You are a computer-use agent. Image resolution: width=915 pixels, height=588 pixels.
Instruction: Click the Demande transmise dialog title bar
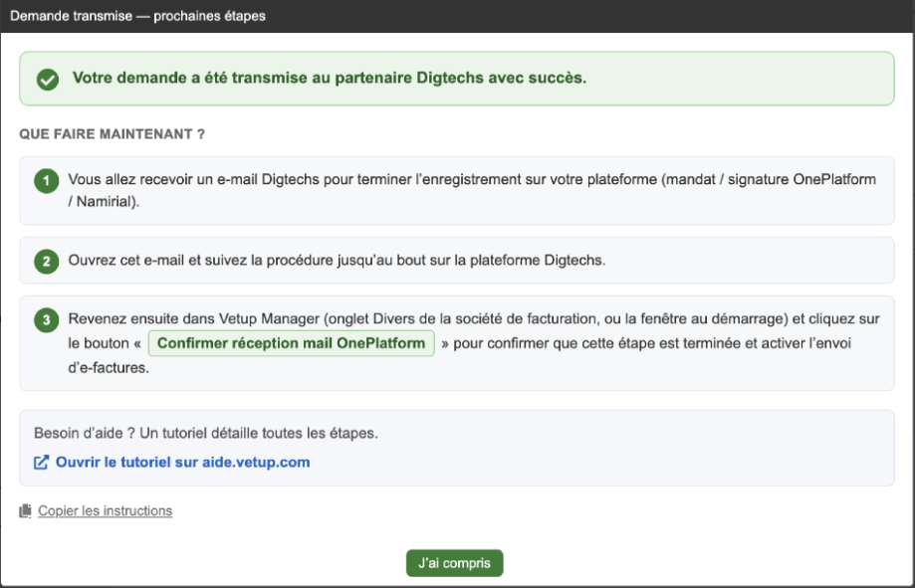458,16
